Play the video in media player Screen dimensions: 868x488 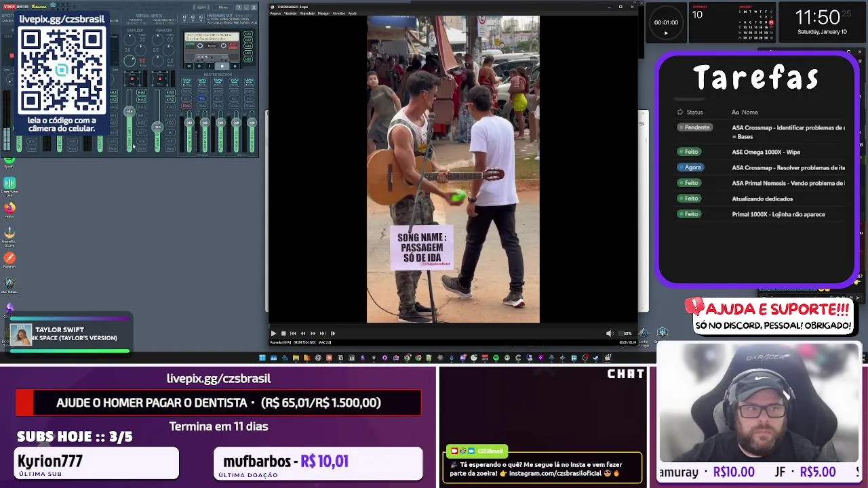pyautogui.click(x=273, y=333)
